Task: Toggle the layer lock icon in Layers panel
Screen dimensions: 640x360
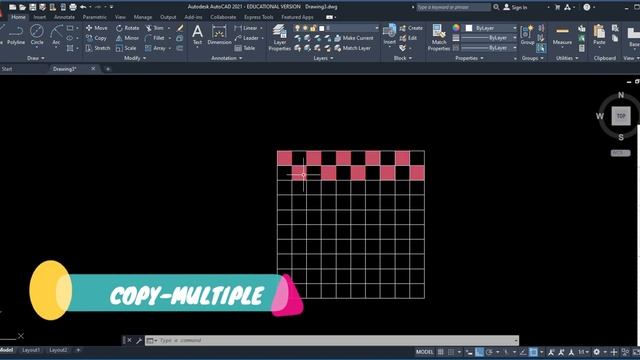Action: click(x=313, y=28)
